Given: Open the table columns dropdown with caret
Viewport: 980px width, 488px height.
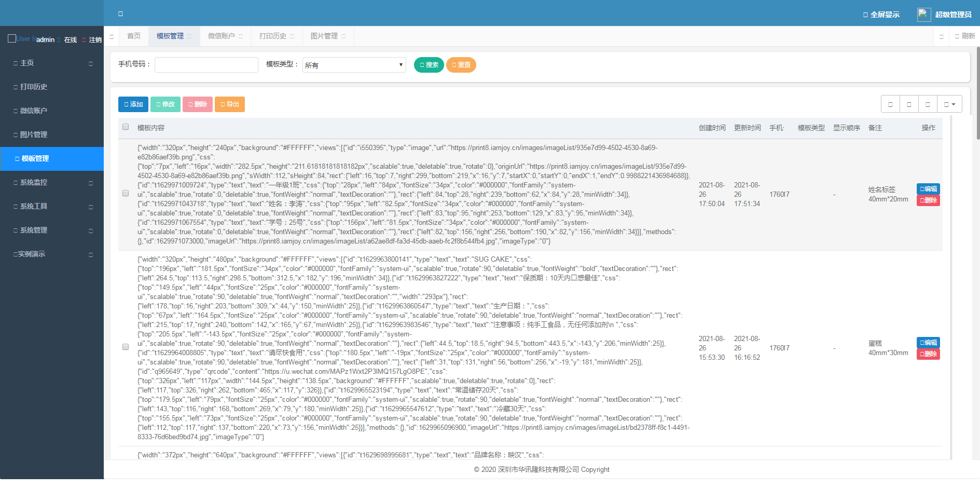Looking at the screenshot, I should tap(949, 104).
